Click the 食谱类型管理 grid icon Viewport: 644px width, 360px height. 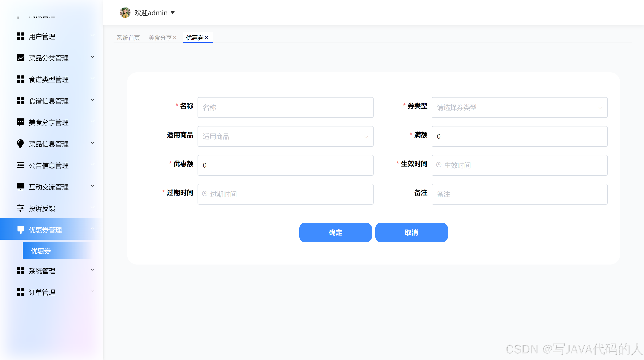(20, 79)
